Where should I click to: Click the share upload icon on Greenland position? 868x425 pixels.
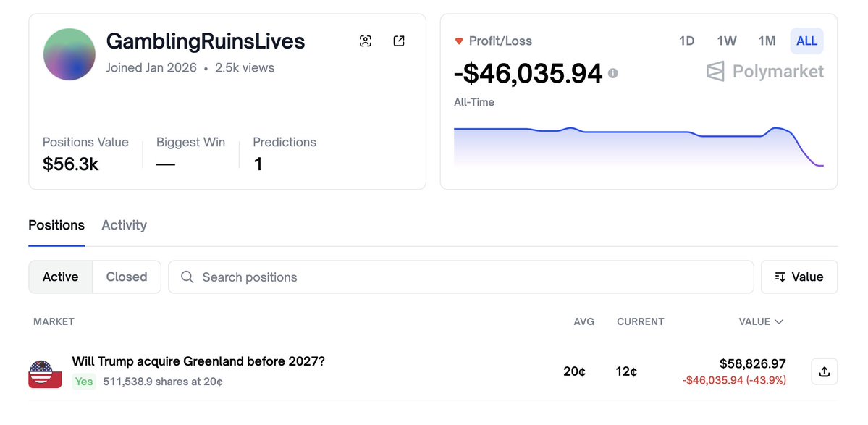coord(825,371)
